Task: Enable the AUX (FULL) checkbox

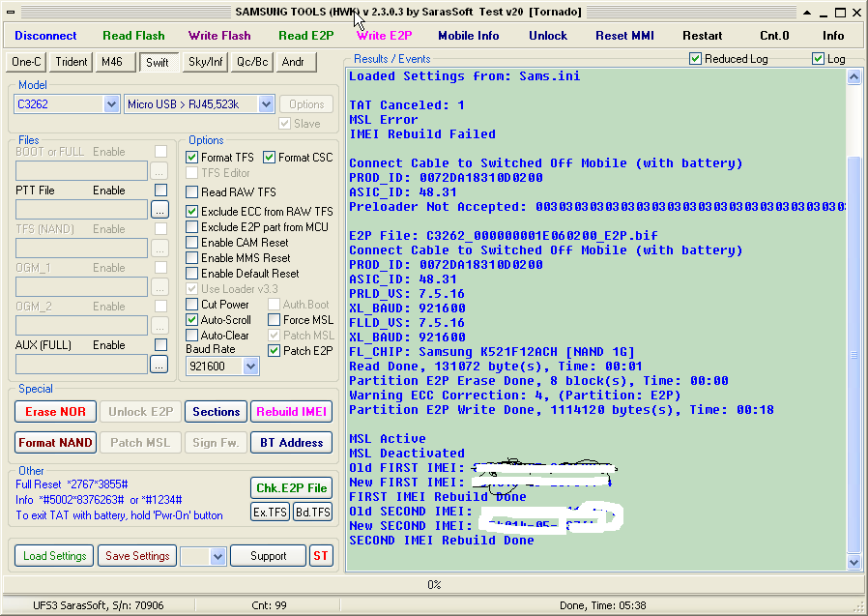Action: click(x=161, y=344)
